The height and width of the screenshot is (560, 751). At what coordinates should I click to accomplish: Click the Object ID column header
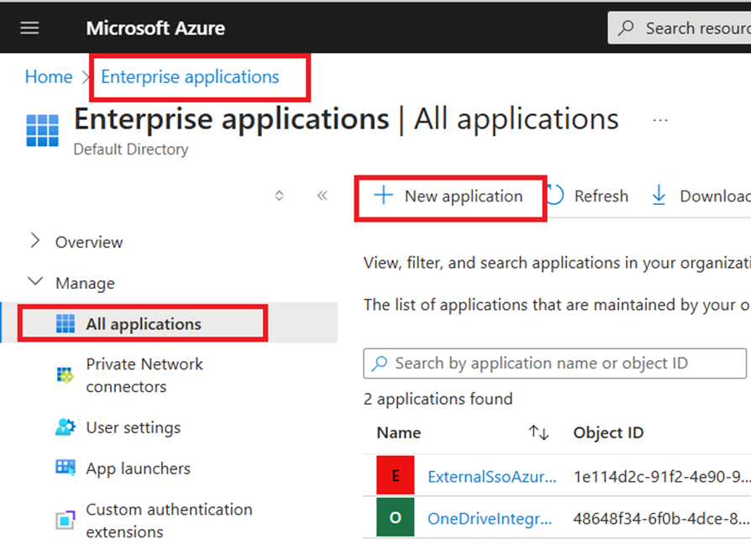[608, 432]
